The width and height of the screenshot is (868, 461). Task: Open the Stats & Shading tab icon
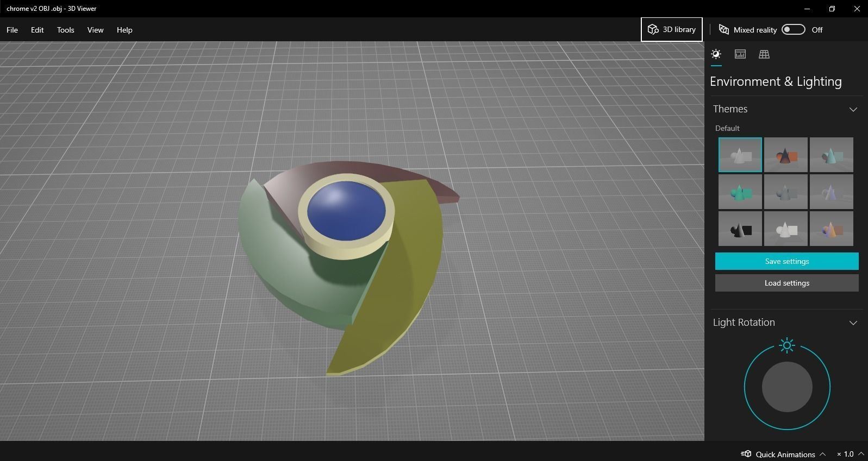point(740,54)
